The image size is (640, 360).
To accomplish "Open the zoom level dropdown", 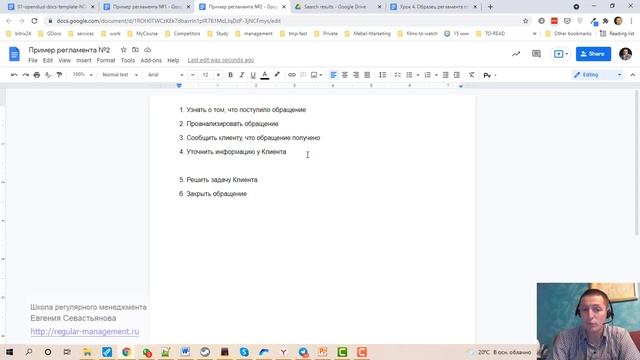I will pos(82,75).
